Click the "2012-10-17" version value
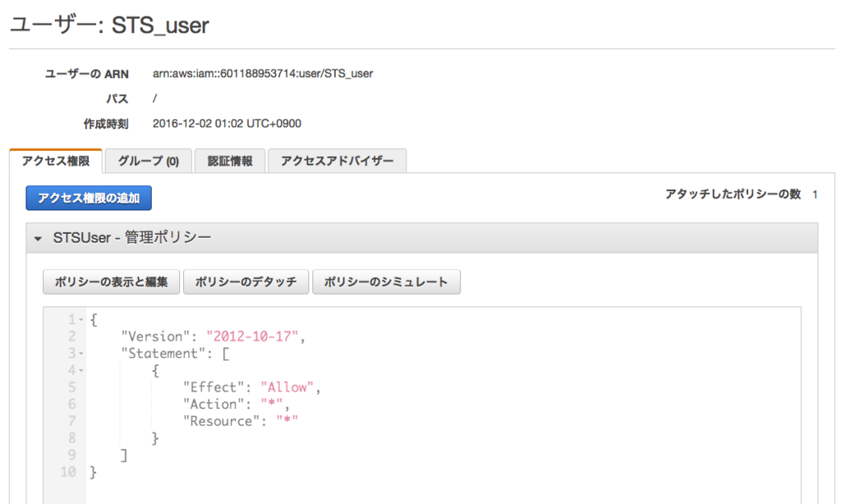Viewport: 841px width, 504px height. (252, 337)
